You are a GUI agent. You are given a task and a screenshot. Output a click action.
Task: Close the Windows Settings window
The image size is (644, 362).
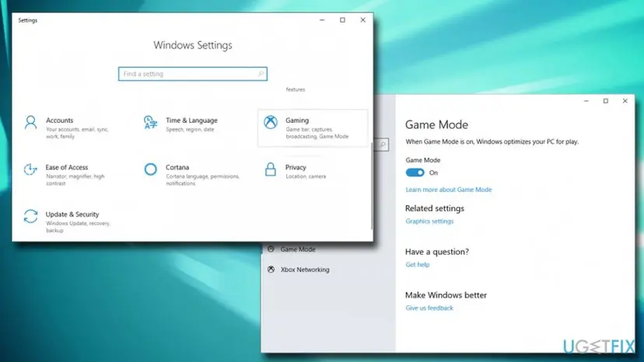point(362,20)
